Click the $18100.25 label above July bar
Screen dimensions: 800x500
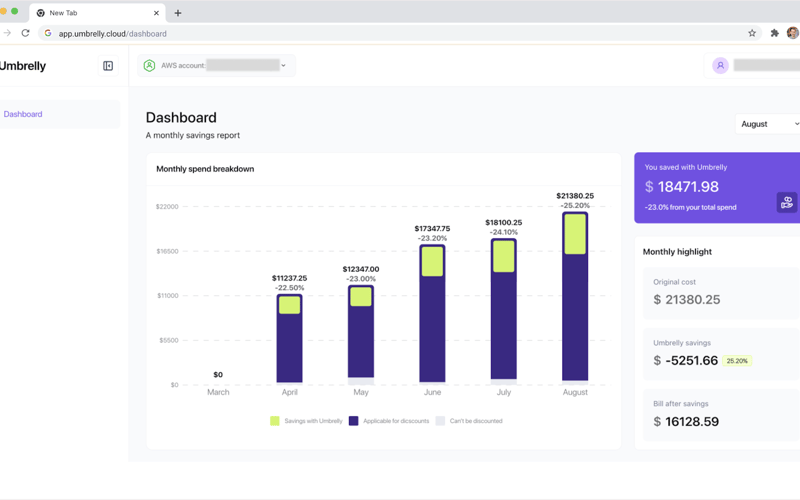(x=504, y=222)
